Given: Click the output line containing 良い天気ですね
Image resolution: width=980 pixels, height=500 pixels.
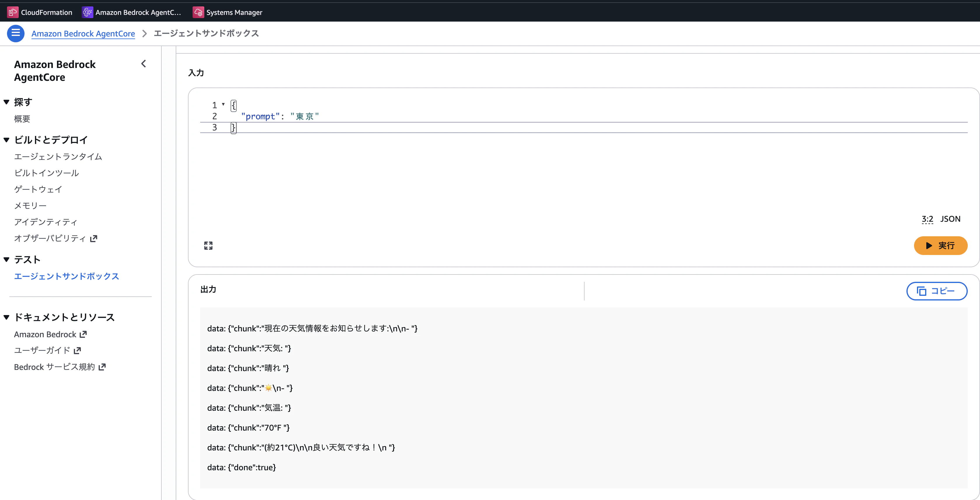Looking at the screenshot, I should coord(301,447).
